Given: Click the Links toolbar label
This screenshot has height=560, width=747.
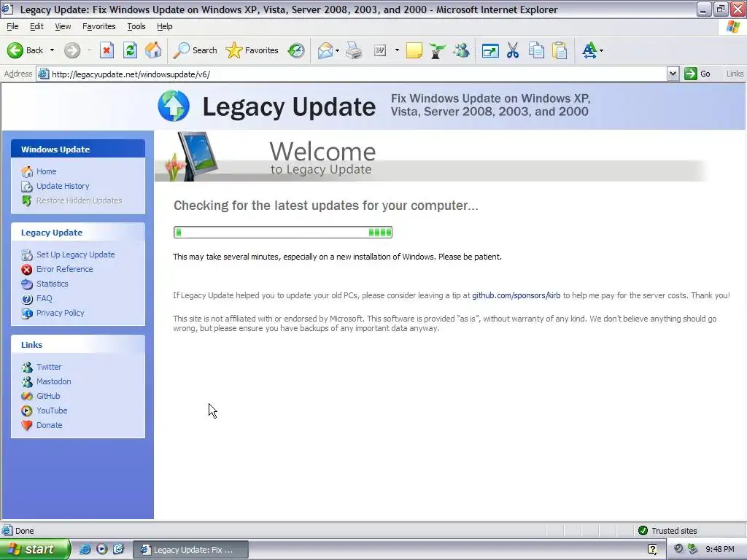Looking at the screenshot, I should click(x=735, y=74).
